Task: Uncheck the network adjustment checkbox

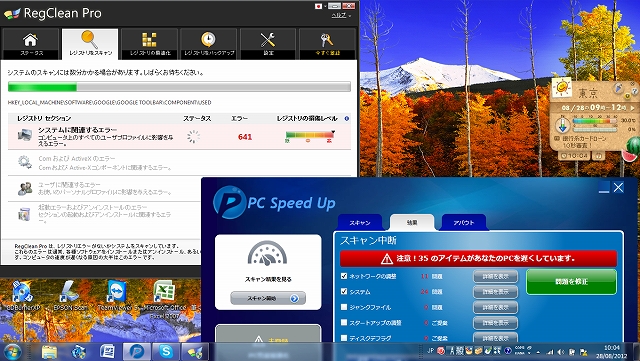Action: tap(344, 276)
